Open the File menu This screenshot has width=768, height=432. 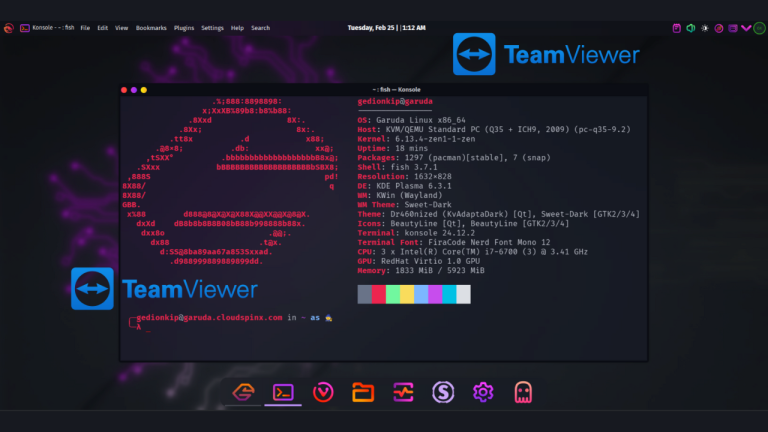click(x=85, y=28)
